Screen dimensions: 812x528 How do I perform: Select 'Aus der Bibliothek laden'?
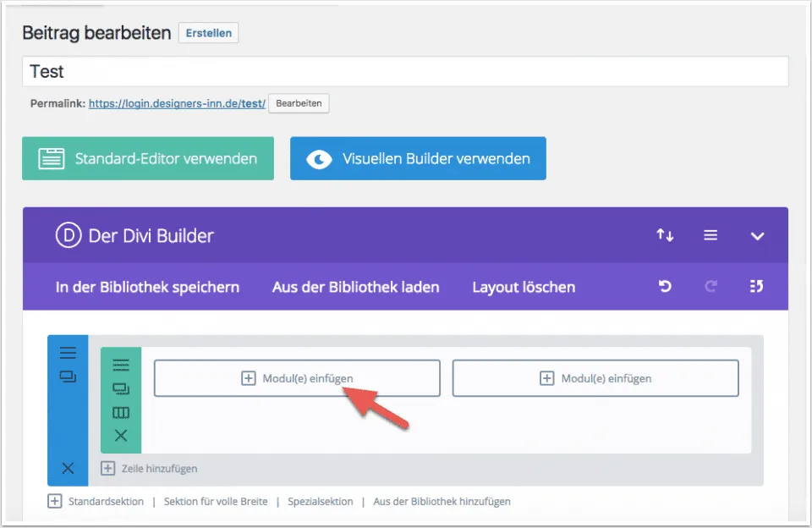[x=355, y=287]
